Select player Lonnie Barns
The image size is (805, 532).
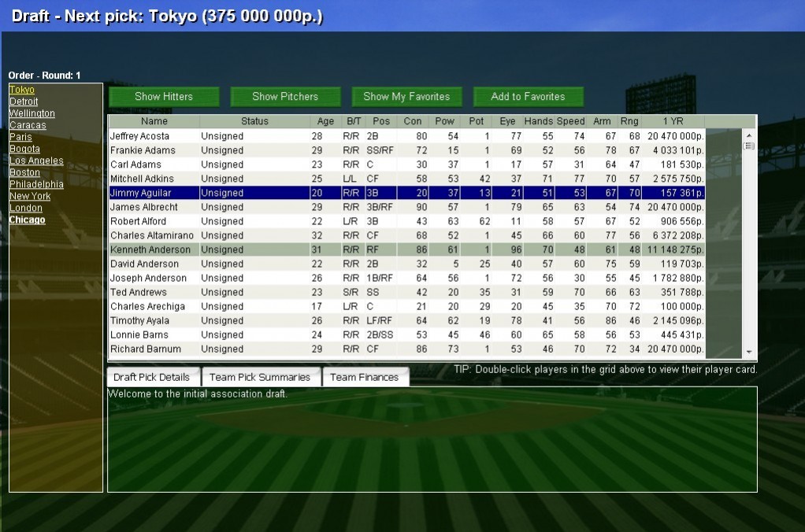(x=406, y=335)
